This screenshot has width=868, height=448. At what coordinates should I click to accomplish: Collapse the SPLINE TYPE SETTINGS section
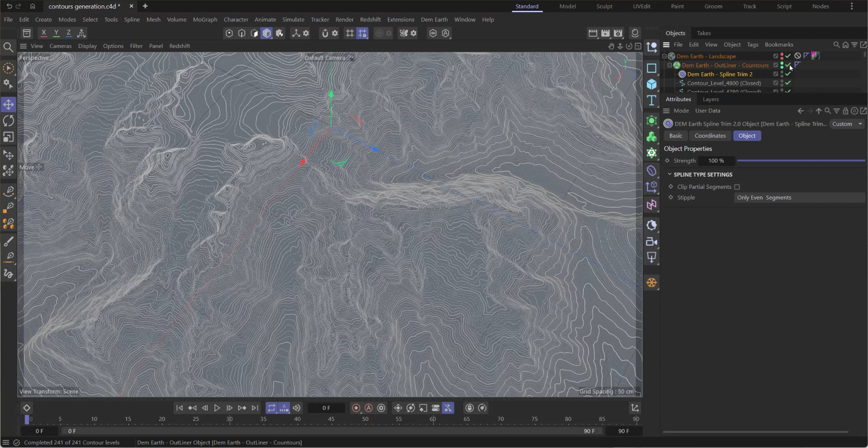(x=669, y=175)
